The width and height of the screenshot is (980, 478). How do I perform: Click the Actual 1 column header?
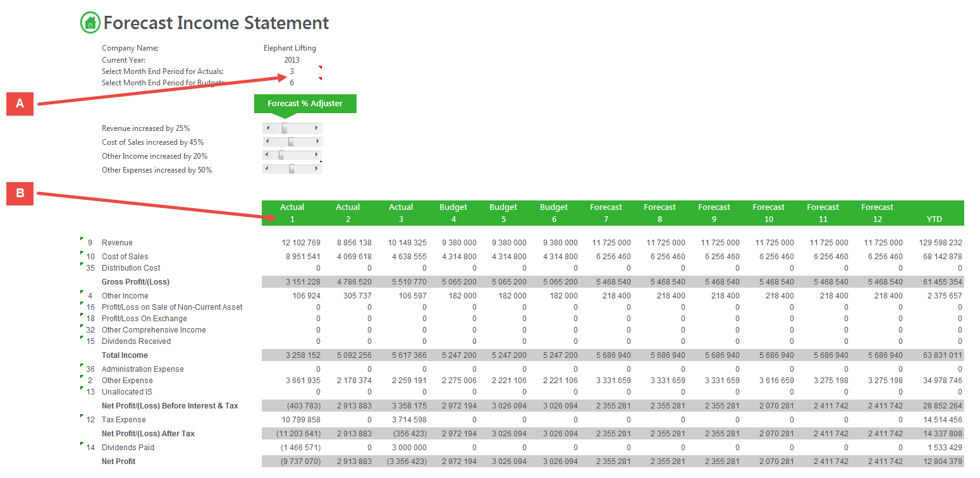click(x=292, y=213)
